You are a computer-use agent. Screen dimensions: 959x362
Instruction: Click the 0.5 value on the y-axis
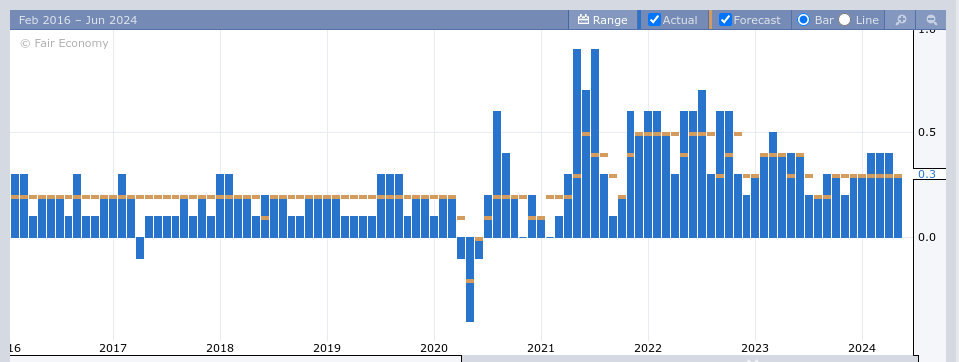point(927,133)
